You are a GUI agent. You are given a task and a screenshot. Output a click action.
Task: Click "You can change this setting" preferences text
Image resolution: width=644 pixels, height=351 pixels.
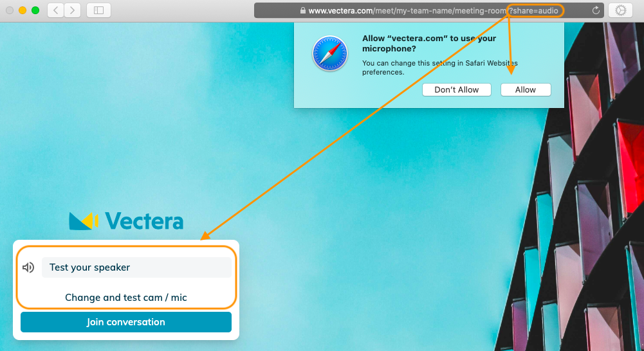pyautogui.click(x=440, y=67)
